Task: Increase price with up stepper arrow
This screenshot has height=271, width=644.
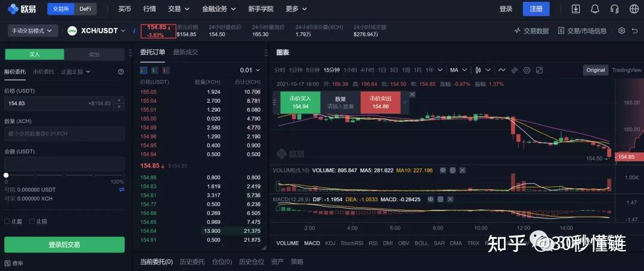Action: pyautogui.click(x=119, y=100)
